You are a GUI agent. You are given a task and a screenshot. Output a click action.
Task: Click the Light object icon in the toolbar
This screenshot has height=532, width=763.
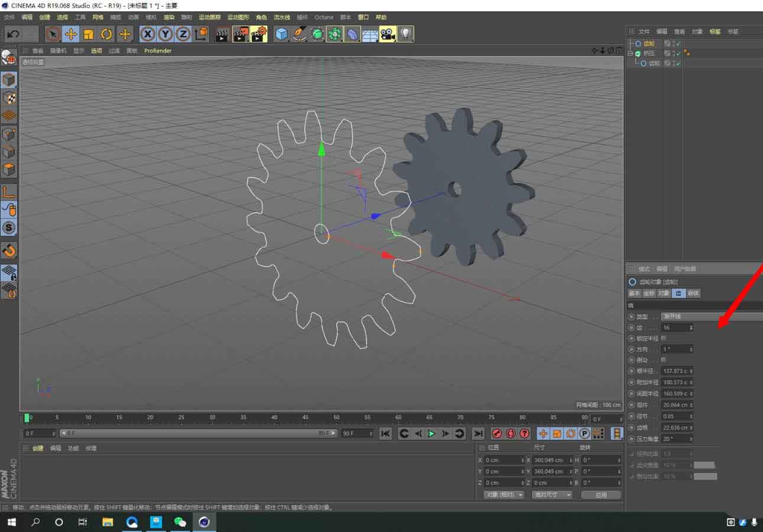click(405, 34)
